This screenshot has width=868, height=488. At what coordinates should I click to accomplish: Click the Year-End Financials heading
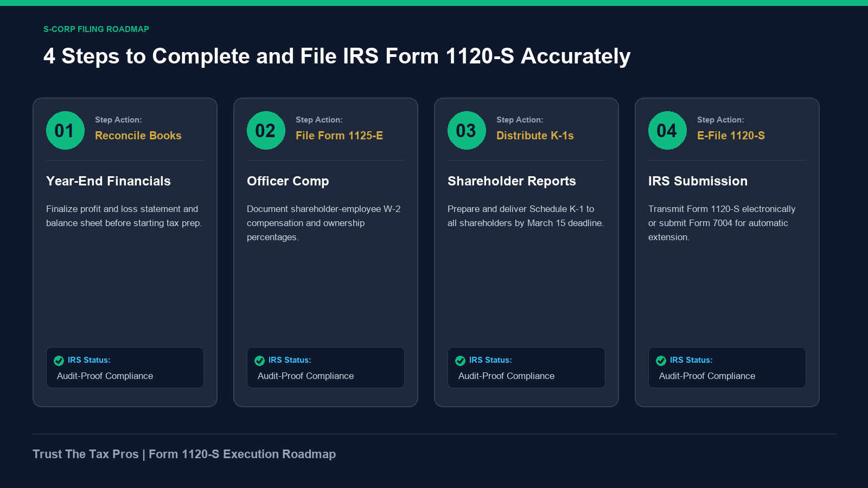108,181
